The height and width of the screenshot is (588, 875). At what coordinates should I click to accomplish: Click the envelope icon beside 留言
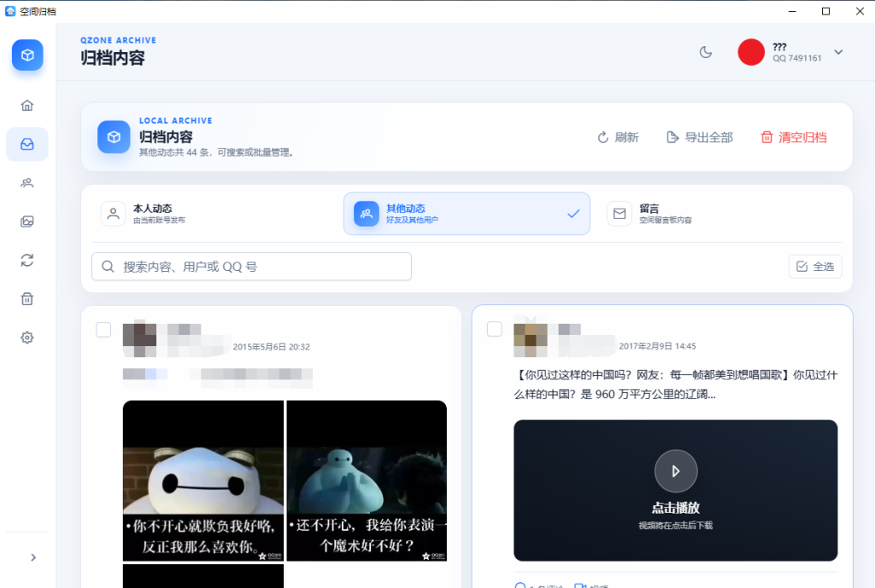[x=620, y=214]
